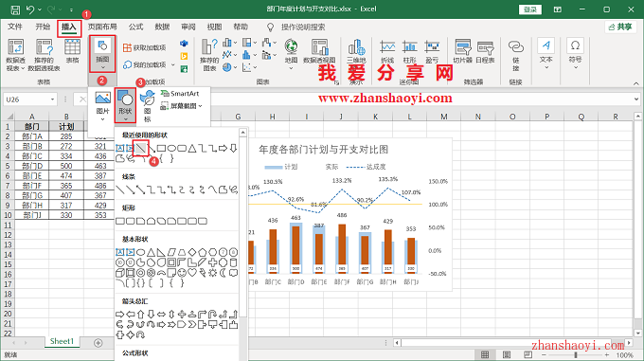
Task: Select the crescent moon basic shape
Action: (x=223, y=273)
